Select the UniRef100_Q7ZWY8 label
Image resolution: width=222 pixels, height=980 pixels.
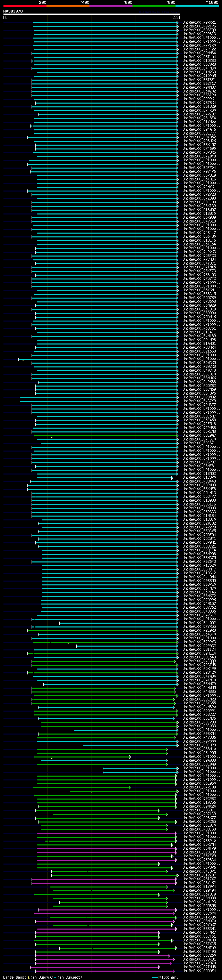click(199, 156)
